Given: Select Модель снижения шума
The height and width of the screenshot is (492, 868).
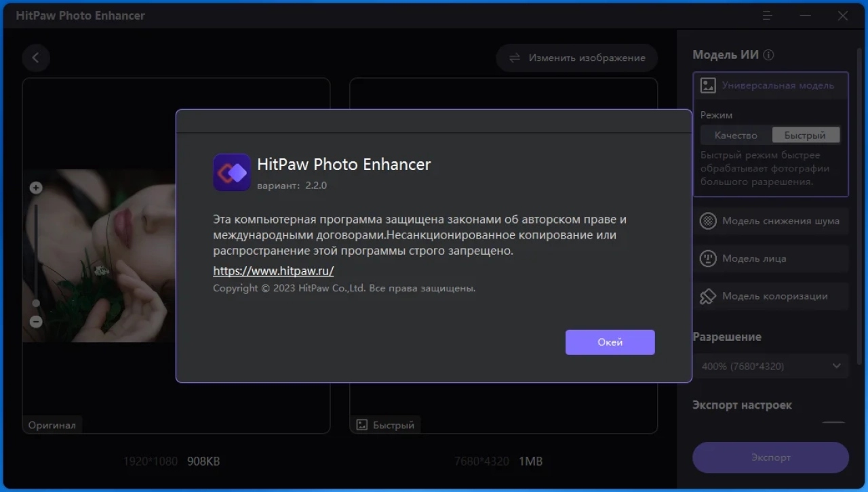Looking at the screenshot, I should pyautogui.click(x=770, y=221).
